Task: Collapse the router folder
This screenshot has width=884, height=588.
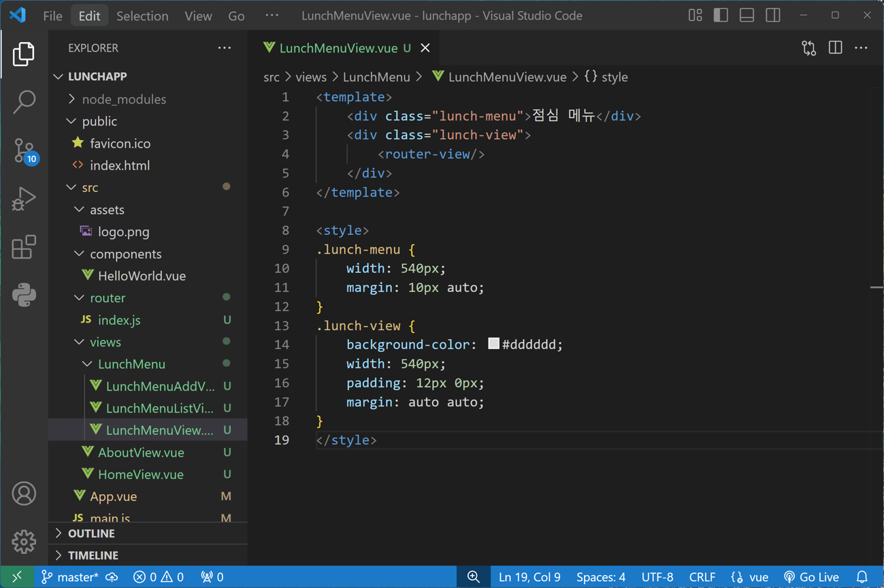Action: point(148,298)
